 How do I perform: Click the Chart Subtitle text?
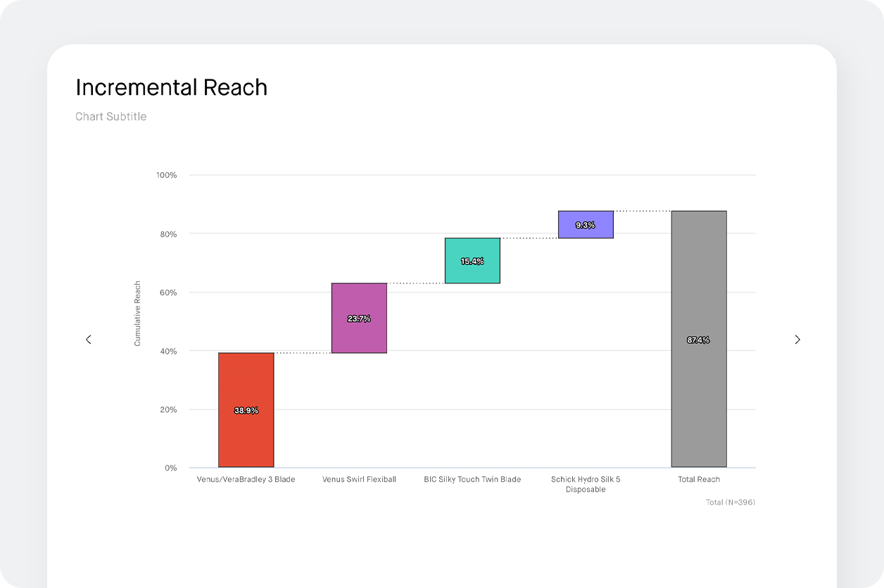click(x=111, y=117)
